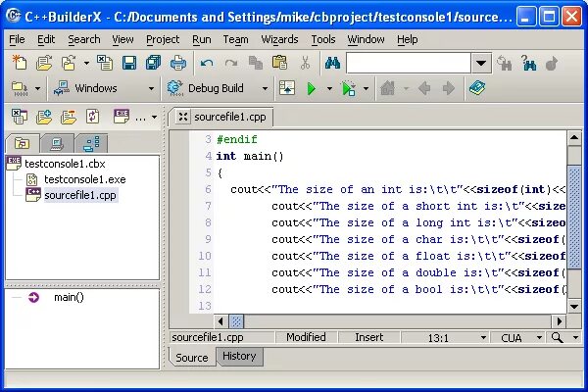Open the search history dropdown arrow
This screenshot has height=392, width=588.
pyautogui.click(x=481, y=63)
